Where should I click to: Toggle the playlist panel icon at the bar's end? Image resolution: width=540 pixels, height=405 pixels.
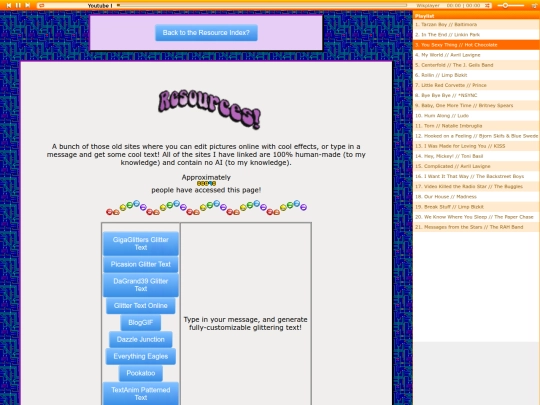point(535,6)
